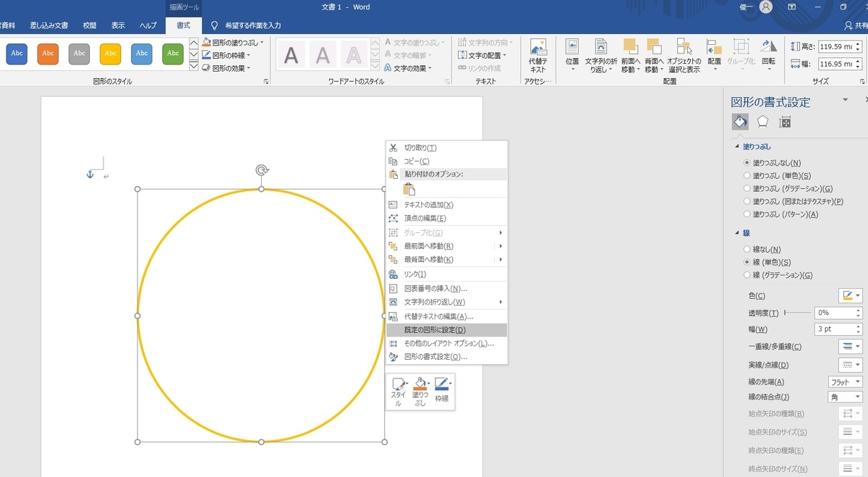Click 回転 rotate icon in ribbon
This screenshot has width=868, height=477.
[x=769, y=55]
